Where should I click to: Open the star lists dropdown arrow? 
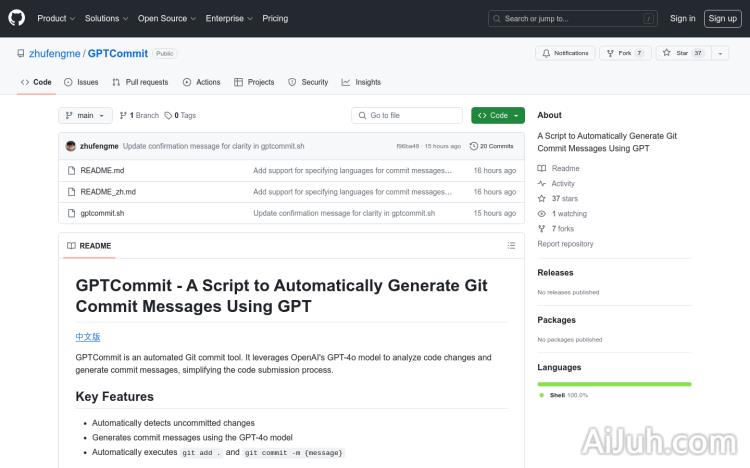coord(720,53)
